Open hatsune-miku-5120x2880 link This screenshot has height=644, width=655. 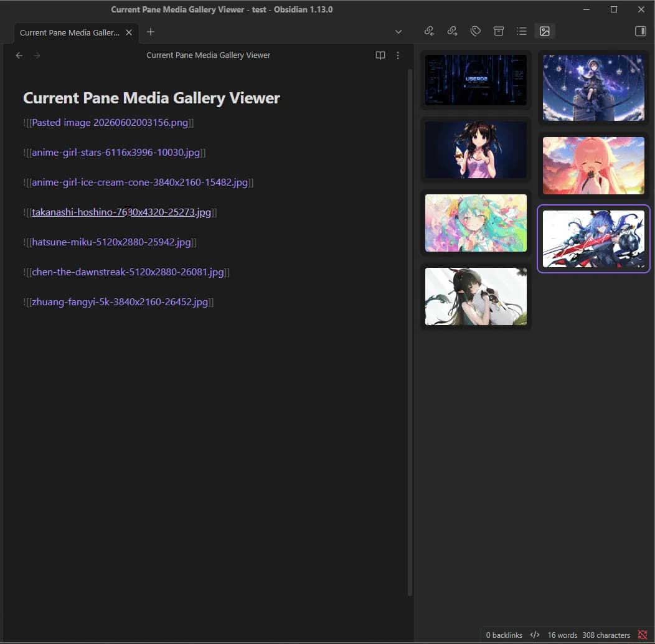pyautogui.click(x=111, y=242)
